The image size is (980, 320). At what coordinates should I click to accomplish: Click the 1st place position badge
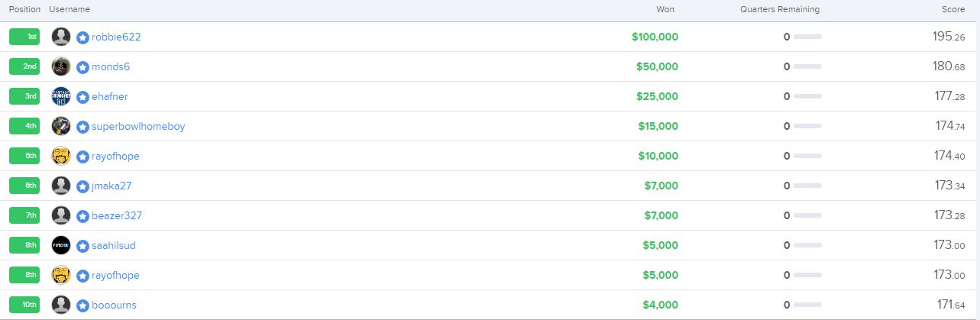point(24,37)
